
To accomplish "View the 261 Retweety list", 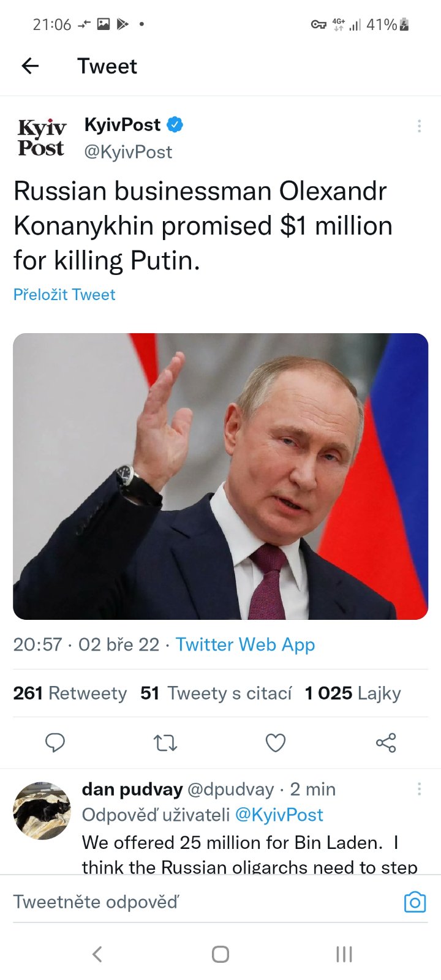I will (x=70, y=693).
